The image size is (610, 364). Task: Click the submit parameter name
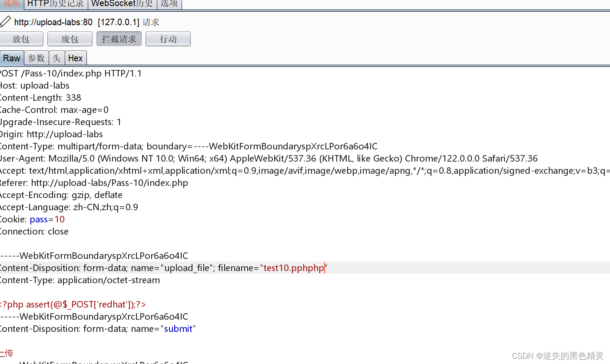tap(178, 329)
